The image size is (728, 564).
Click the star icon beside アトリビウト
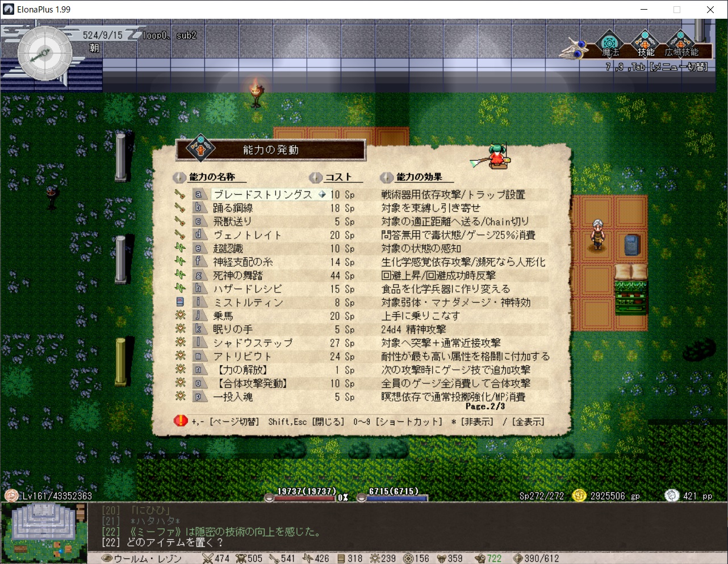[180, 356]
